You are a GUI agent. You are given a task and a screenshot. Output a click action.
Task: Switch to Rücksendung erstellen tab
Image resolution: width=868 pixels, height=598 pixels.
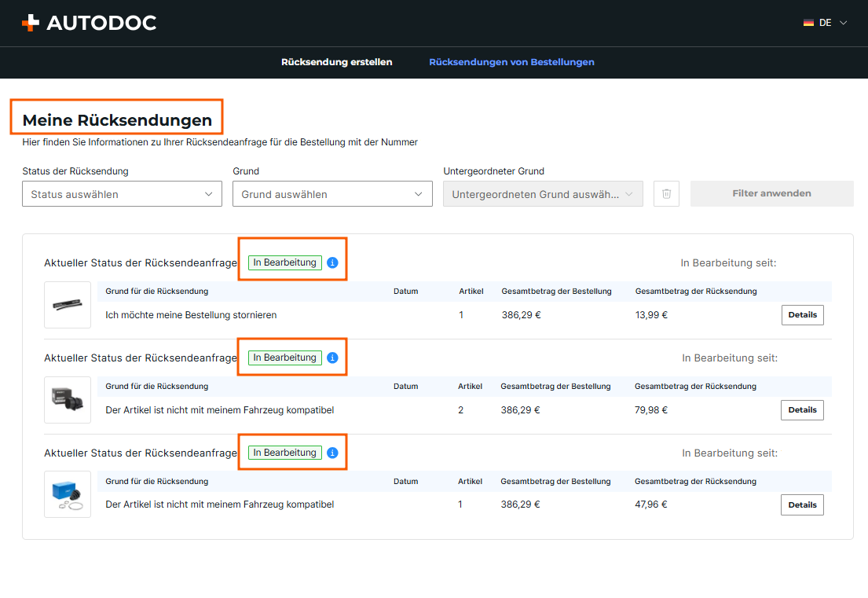click(x=336, y=62)
